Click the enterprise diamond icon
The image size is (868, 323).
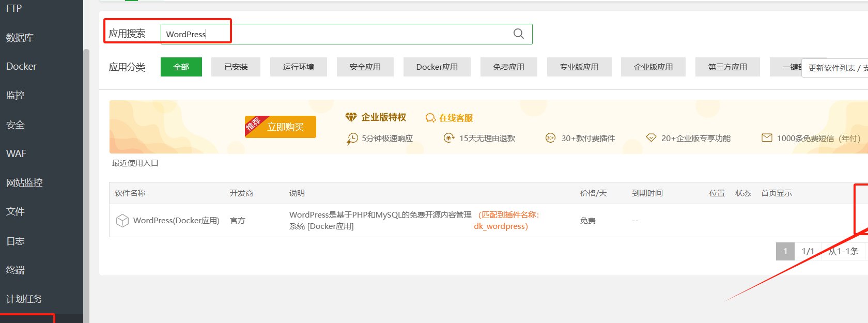coord(351,117)
